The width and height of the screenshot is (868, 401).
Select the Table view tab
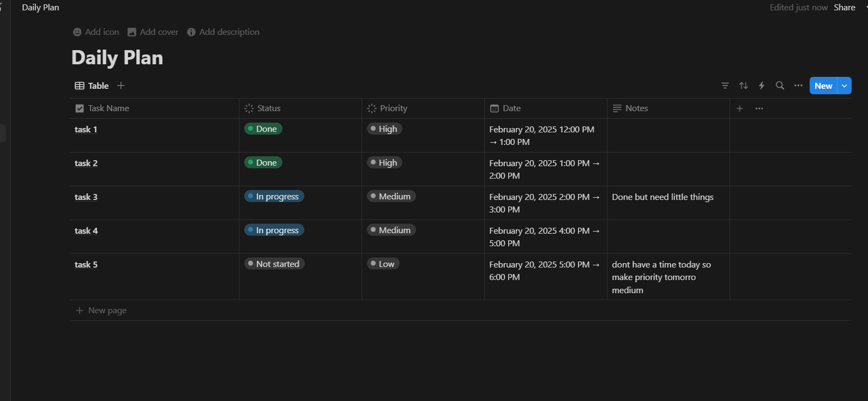pyautogui.click(x=92, y=86)
